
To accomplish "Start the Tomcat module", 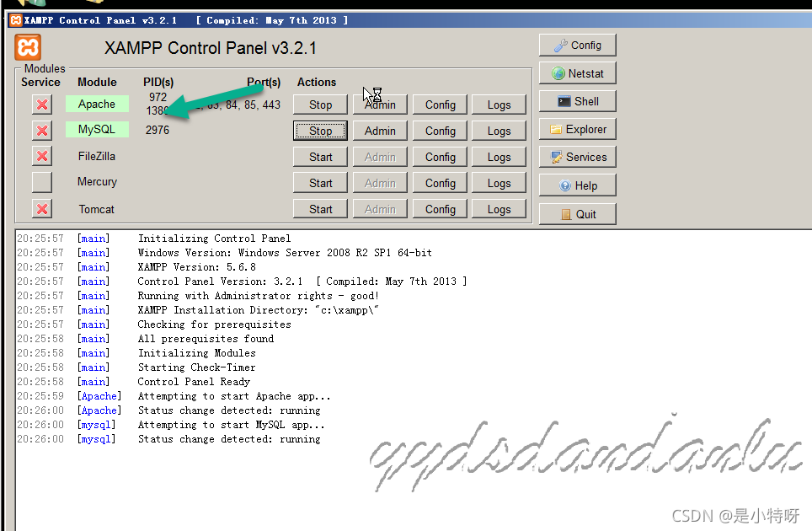I will point(320,209).
